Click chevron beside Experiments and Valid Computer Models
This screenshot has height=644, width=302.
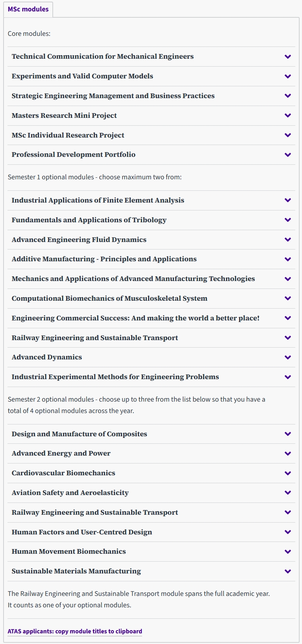coord(288,76)
